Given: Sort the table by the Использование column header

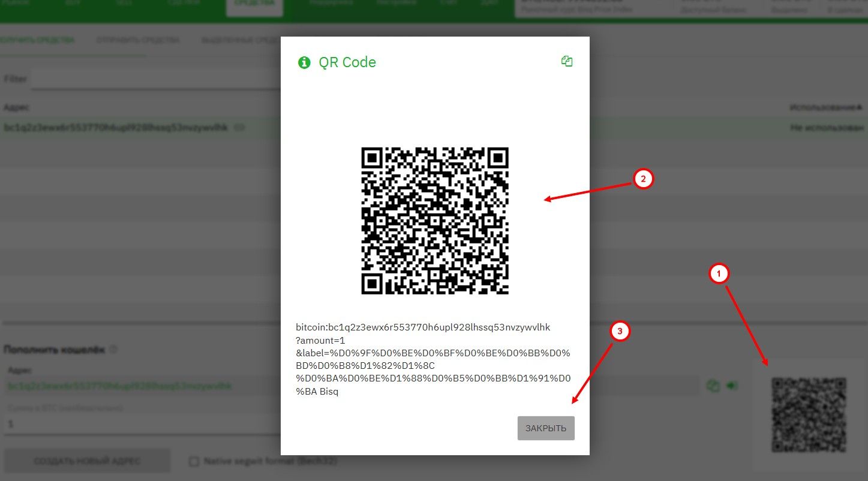Looking at the screenshot, I should point(825,107).
